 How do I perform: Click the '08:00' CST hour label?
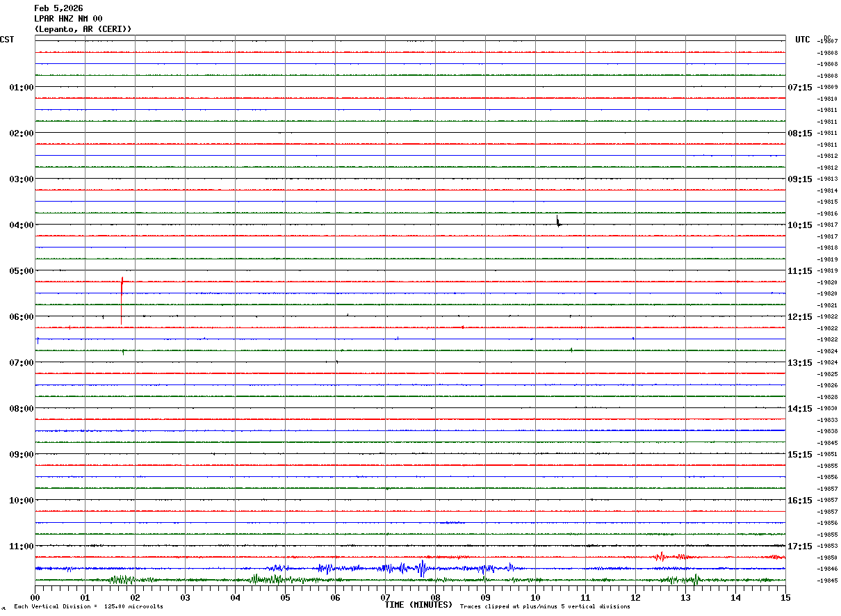22,409
